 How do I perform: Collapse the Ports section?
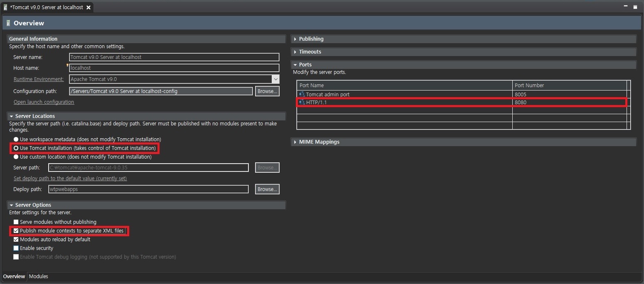295,65
